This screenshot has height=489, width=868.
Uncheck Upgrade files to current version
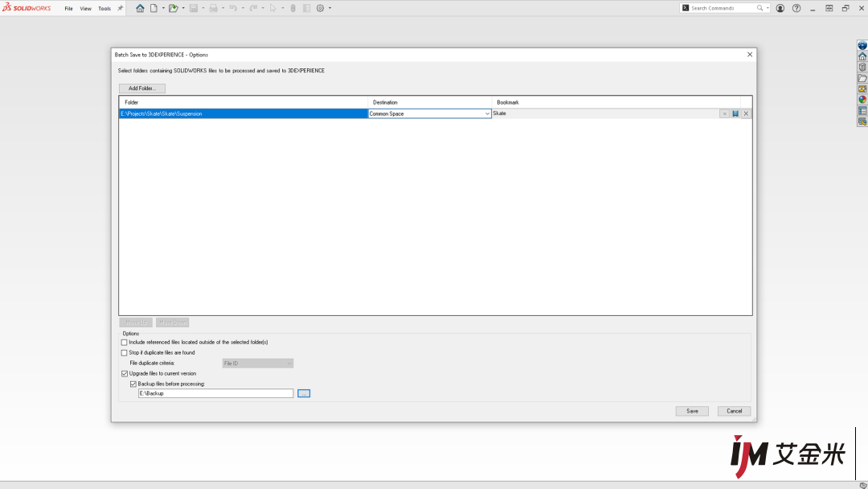(x=124, y=374)
